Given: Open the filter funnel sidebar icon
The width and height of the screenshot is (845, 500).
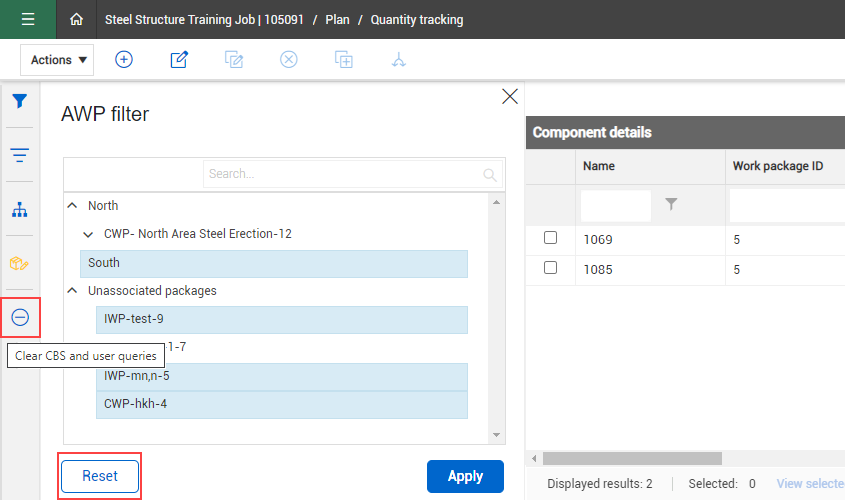Looking at the screenshot, I should (20, 101).
